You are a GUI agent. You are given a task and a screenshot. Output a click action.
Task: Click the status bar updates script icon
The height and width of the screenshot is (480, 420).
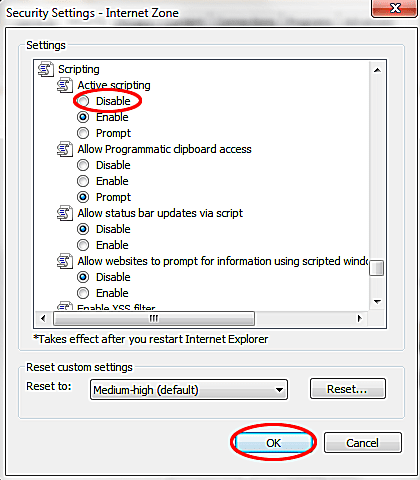coord(64,213)
